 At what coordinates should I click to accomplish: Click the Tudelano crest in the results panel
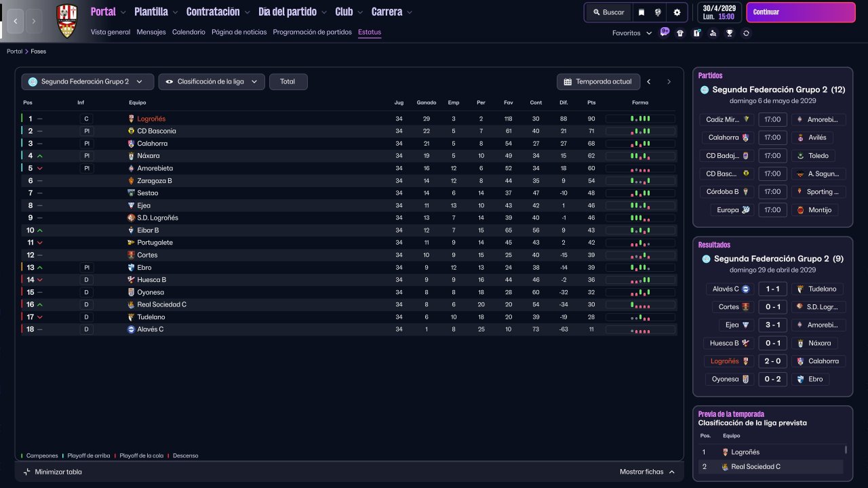800,289
